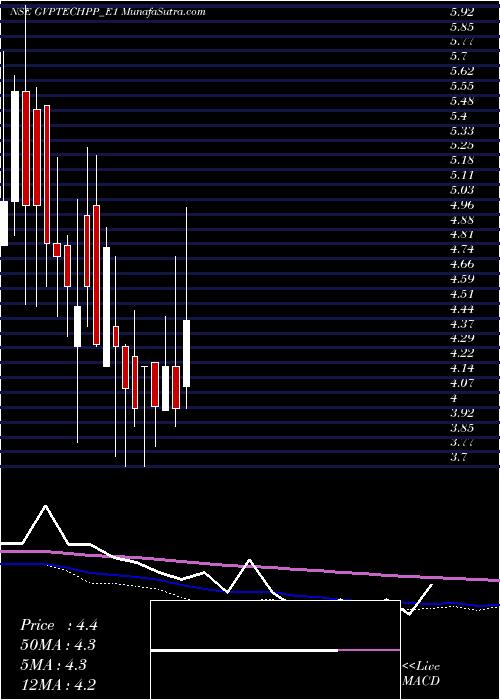The width and height of the screenshot is (500, 700).
Task: Select the 4.22 price axis label
Action: pos(462,353)
